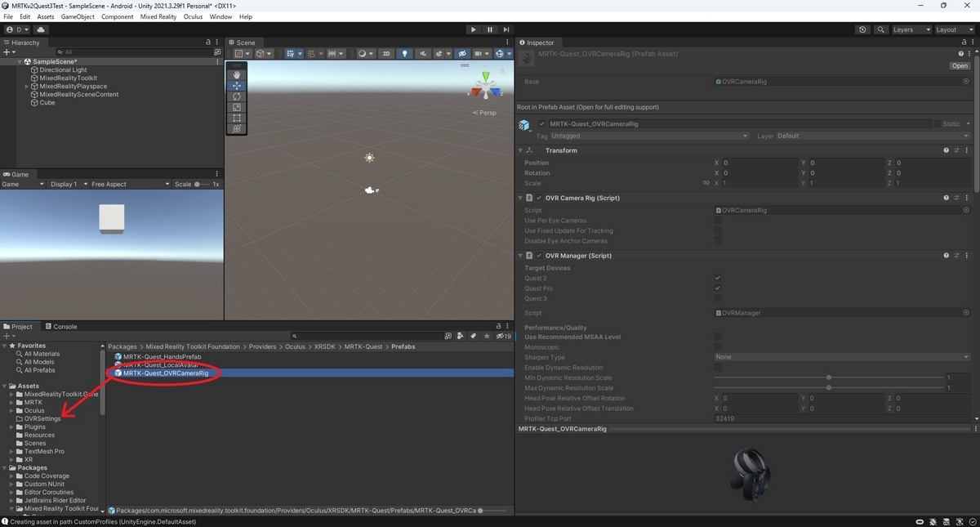Switch to the Console tab
This screenshot has width=980, height=527.
coord(61,327)
